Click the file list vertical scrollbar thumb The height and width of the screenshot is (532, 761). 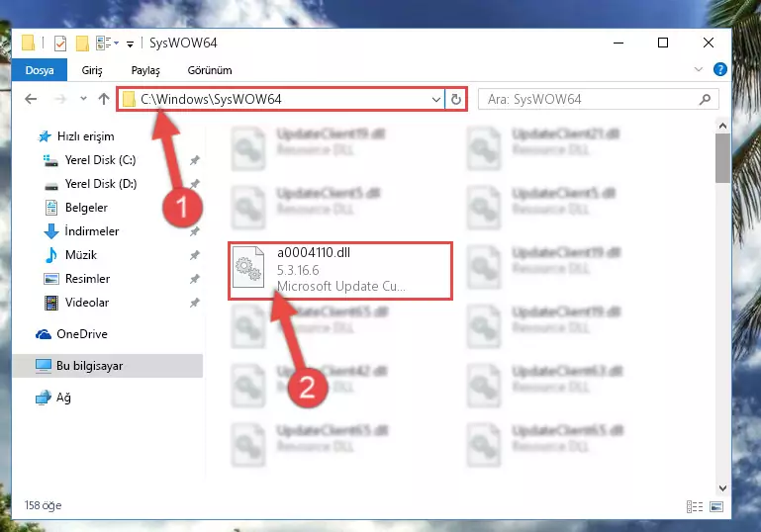tap(722, 158)
